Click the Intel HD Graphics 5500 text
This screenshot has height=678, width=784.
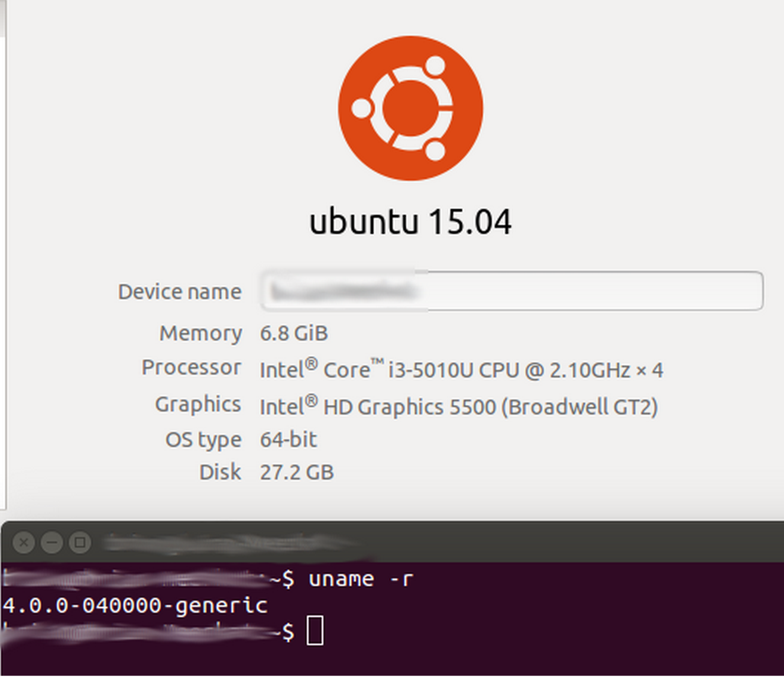459,406
